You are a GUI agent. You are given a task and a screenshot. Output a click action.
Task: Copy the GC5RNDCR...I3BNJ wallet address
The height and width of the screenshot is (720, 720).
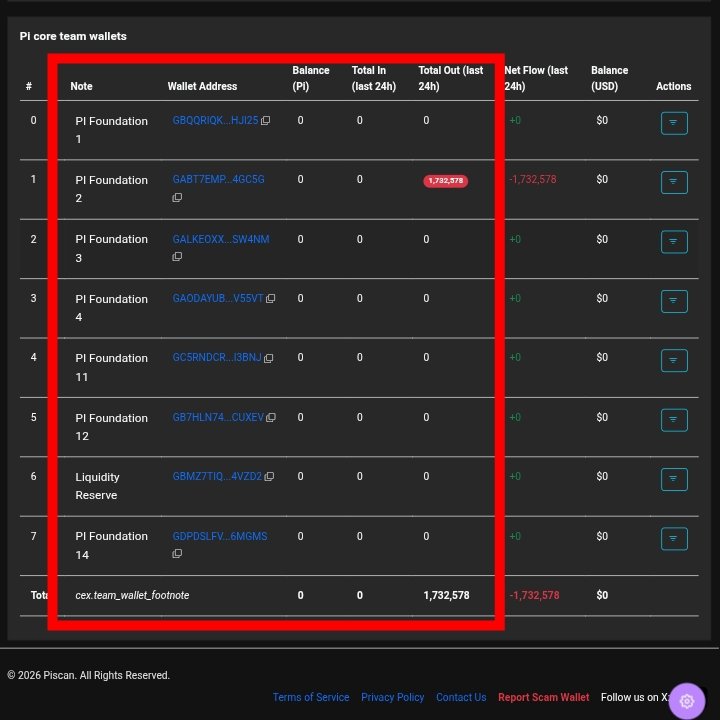[x=269, y=358]
